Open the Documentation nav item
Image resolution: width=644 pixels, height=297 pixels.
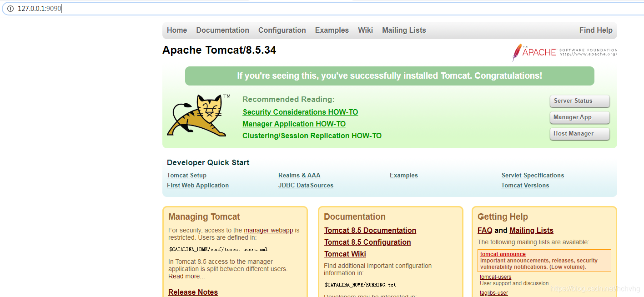(x=222, y=30)
